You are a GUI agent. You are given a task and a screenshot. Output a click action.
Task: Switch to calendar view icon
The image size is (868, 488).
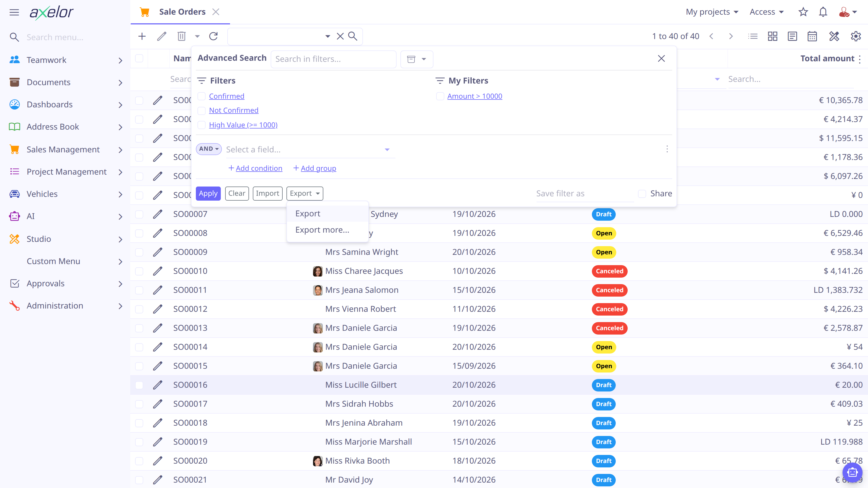pyautogui.click(x=812, y=36)
